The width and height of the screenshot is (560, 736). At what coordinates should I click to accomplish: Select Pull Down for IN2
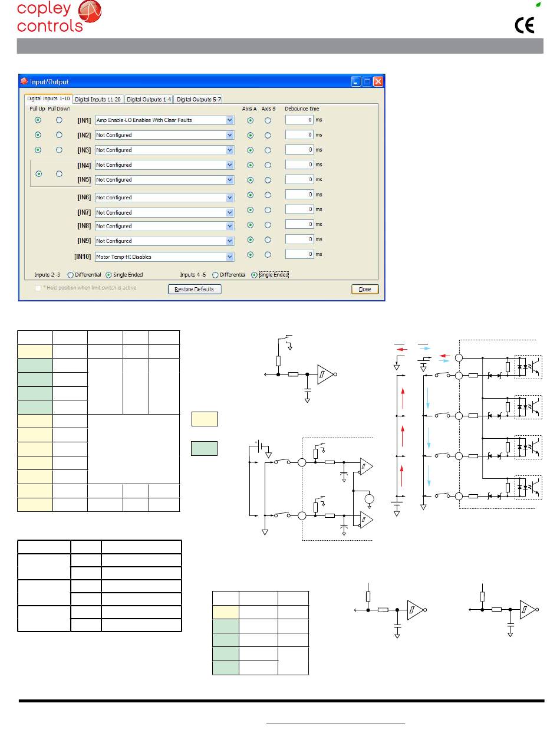pyautogui.click(x=58, y=134)
